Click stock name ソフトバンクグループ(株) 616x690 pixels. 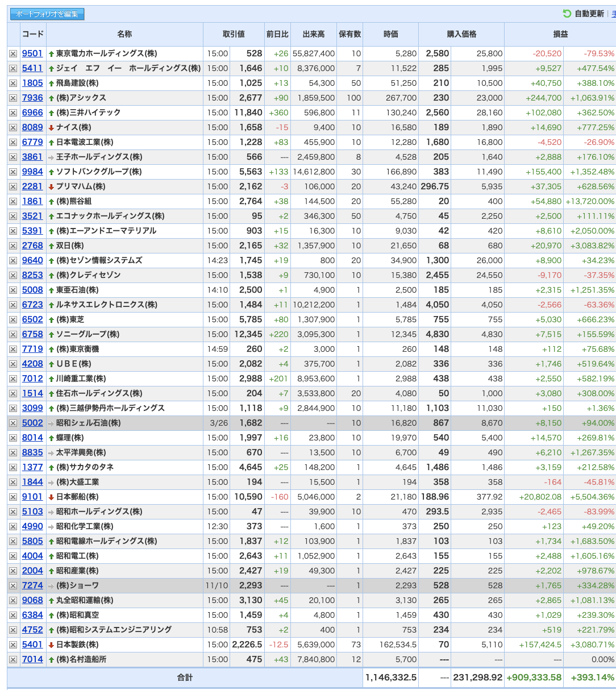99,172
